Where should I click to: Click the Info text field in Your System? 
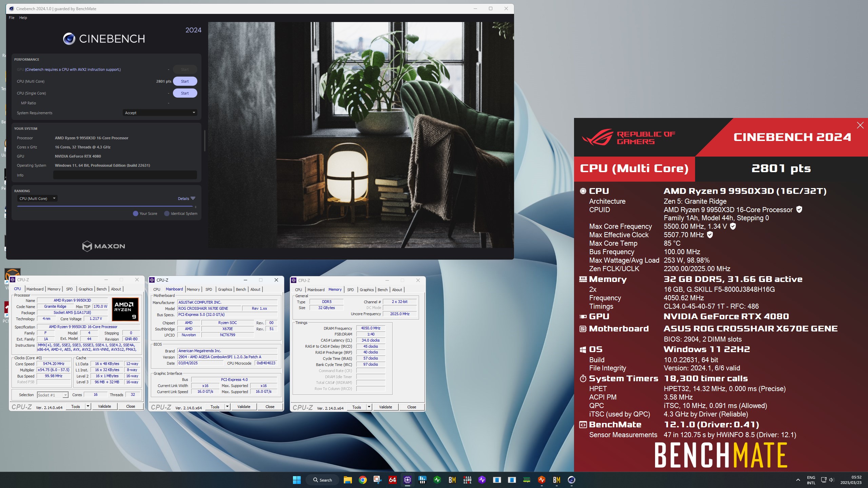click(125, 175)
